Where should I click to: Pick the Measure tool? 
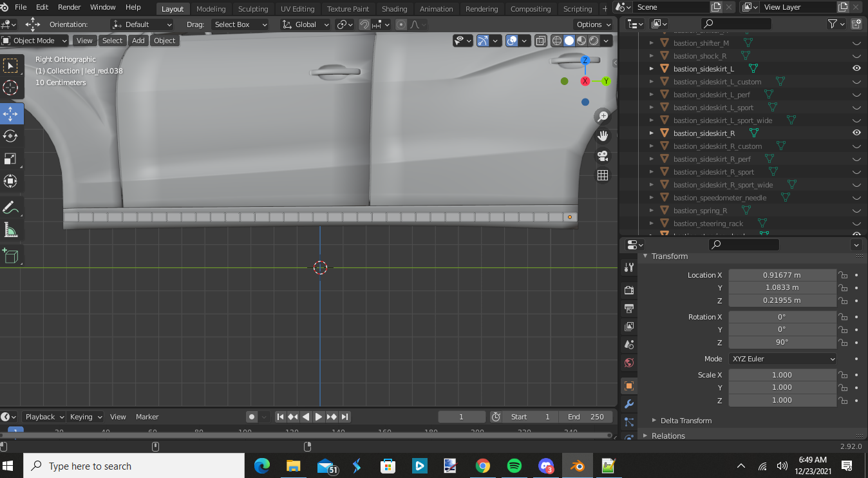[x=11, y=230]
